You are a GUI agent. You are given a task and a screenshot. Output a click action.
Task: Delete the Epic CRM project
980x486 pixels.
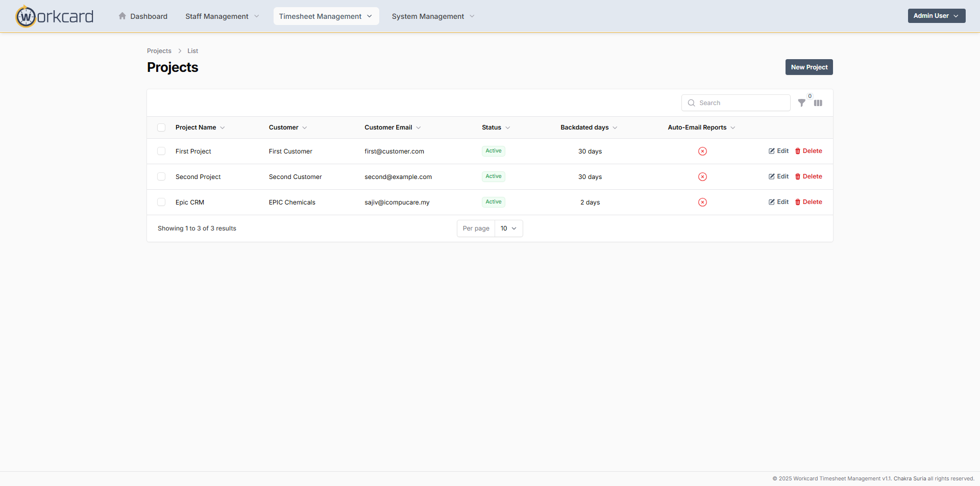[808, 202]
